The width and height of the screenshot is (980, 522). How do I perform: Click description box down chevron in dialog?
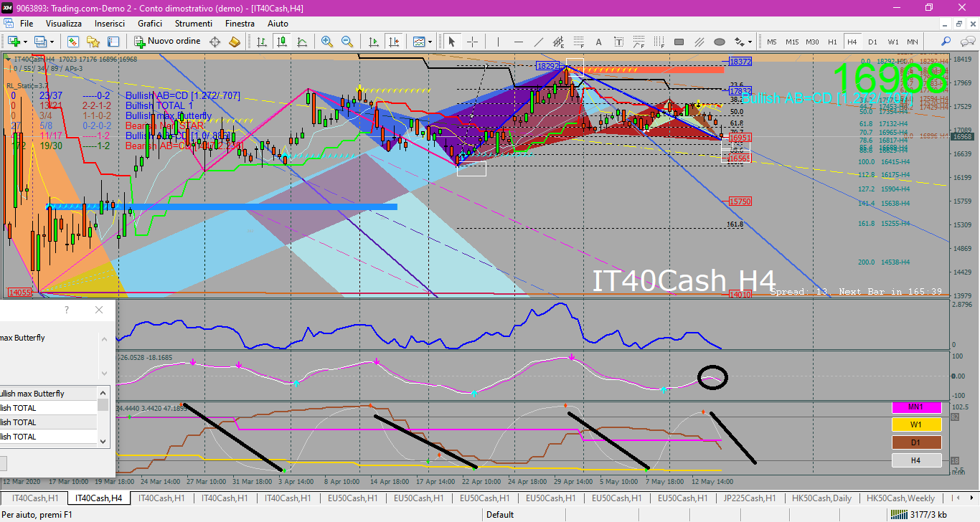(104, 373)
